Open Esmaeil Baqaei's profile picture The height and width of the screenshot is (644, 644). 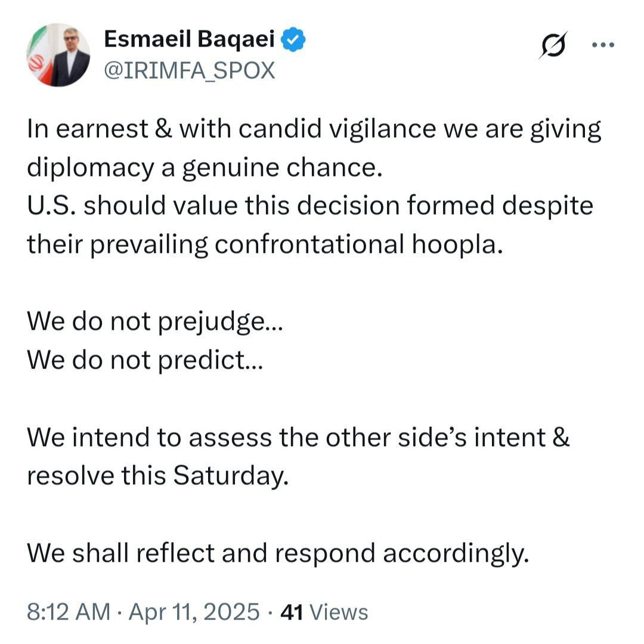tap(58, 55)
